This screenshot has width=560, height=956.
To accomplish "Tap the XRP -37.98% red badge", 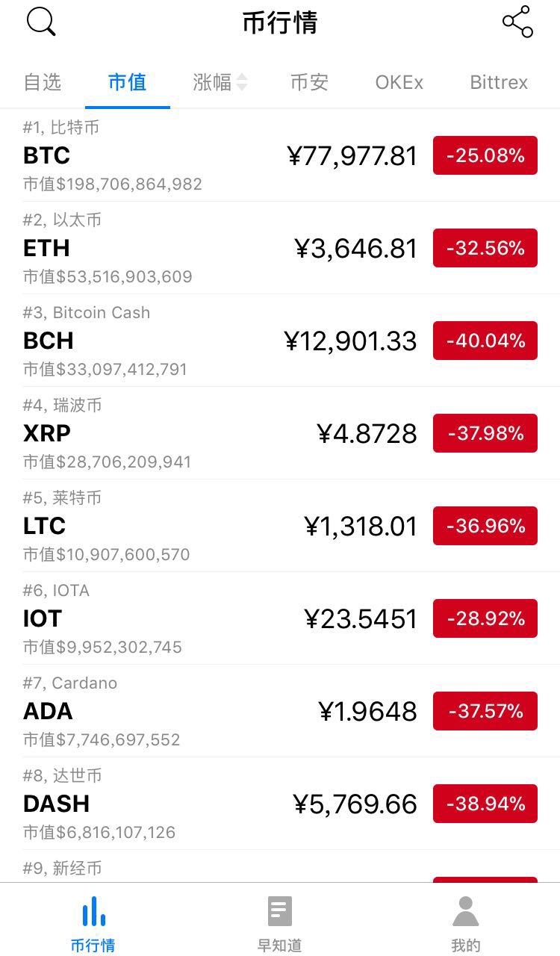I will point(485,433).
